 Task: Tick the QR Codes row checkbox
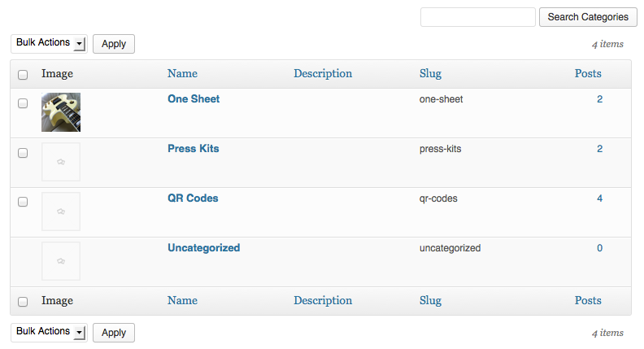(23, 202)
